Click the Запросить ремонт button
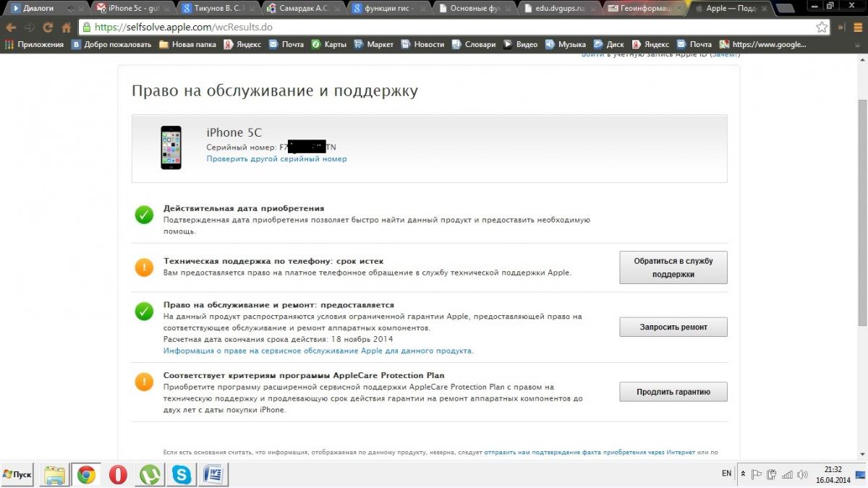This screenshot has height=488, width=868. pyautogui.click(x=673, y=327)
